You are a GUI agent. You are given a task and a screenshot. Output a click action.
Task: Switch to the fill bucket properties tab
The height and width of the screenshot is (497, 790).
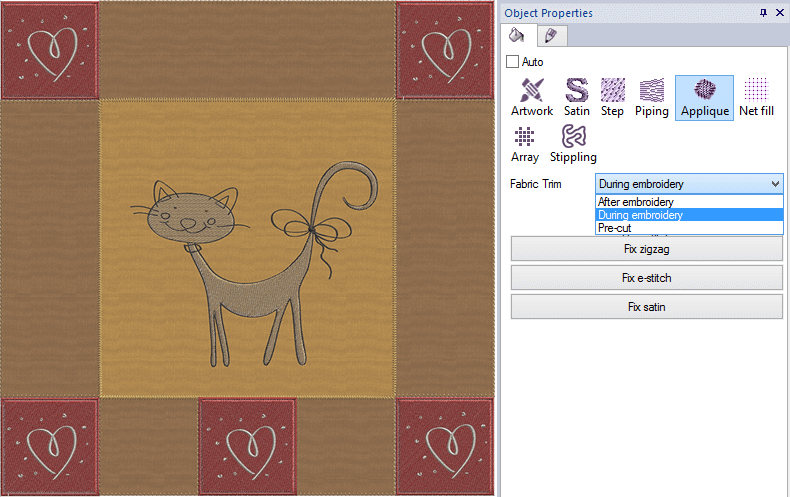click(517, 36)
